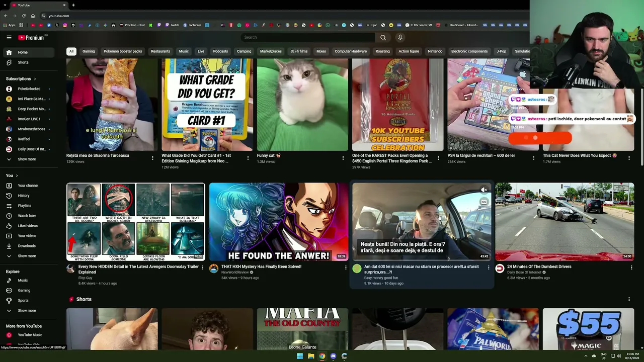Open Electronic components filter chip
Screen dimensions: 644x362
click(469, 51)
